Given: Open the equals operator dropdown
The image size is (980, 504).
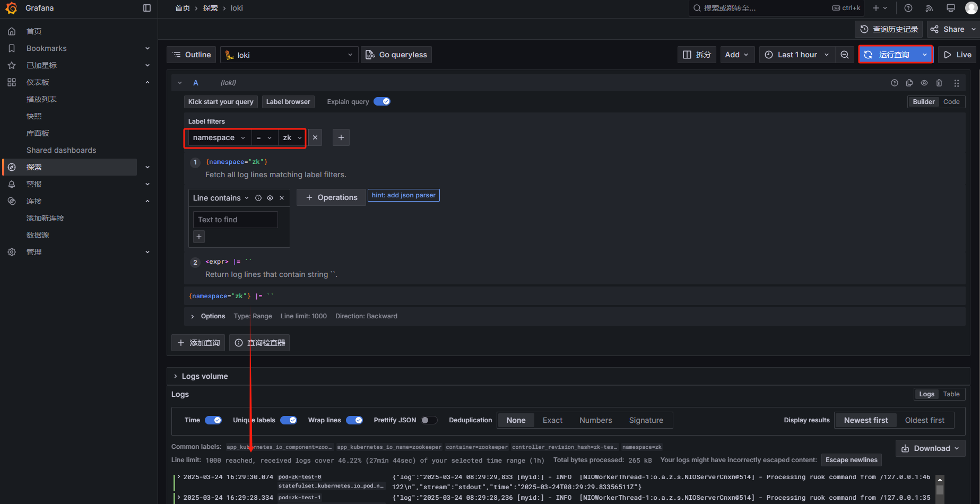Looking at the screenshot, I should tap(264, 137).
